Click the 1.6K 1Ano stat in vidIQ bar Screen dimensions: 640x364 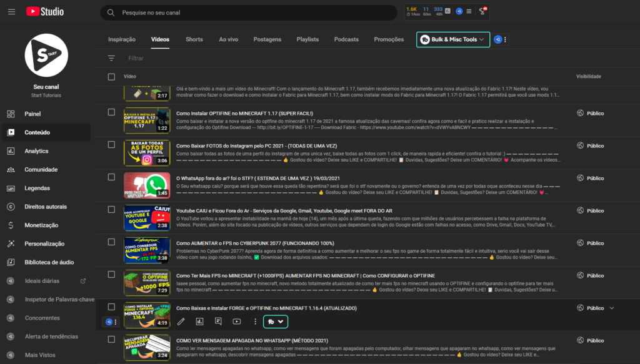(412, 11)
